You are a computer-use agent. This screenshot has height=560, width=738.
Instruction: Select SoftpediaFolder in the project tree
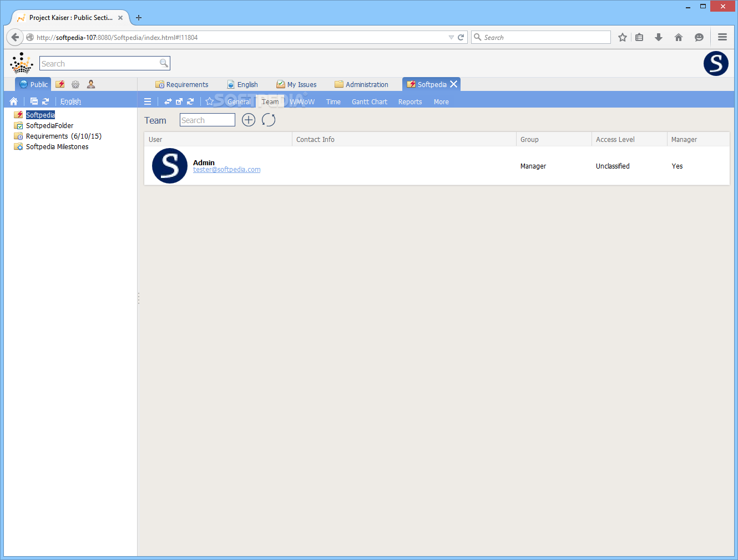tap(49, 125)
